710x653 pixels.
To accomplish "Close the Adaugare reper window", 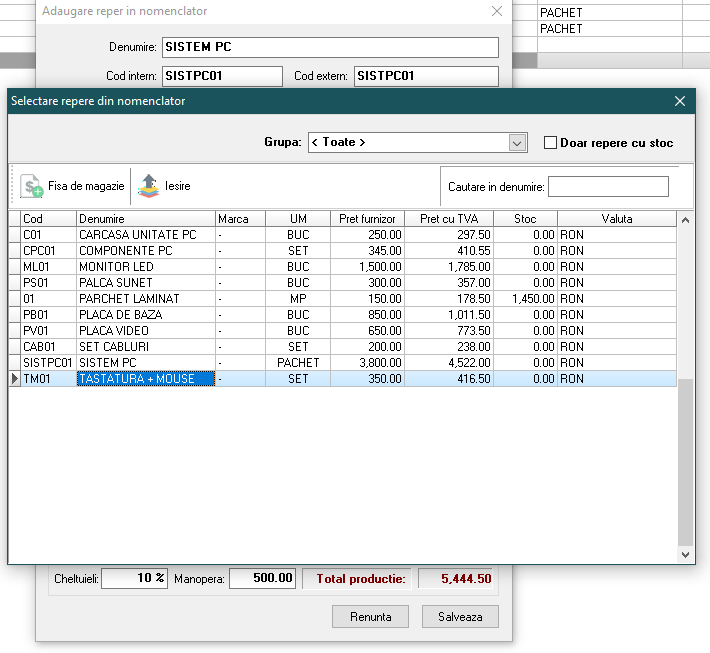I will pos(497,12).
